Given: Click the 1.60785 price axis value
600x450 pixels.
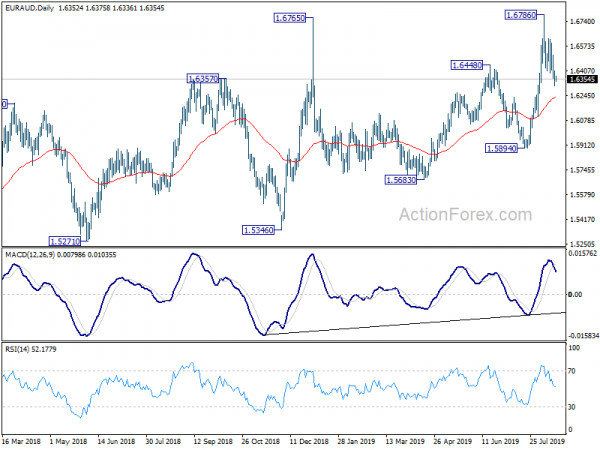Looking at the screenshot, I should click(582, 121).
